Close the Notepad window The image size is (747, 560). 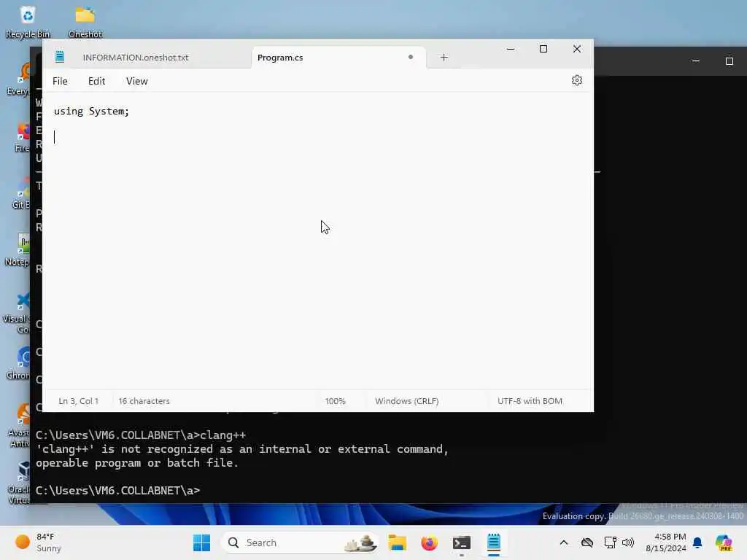pos(577,49)
